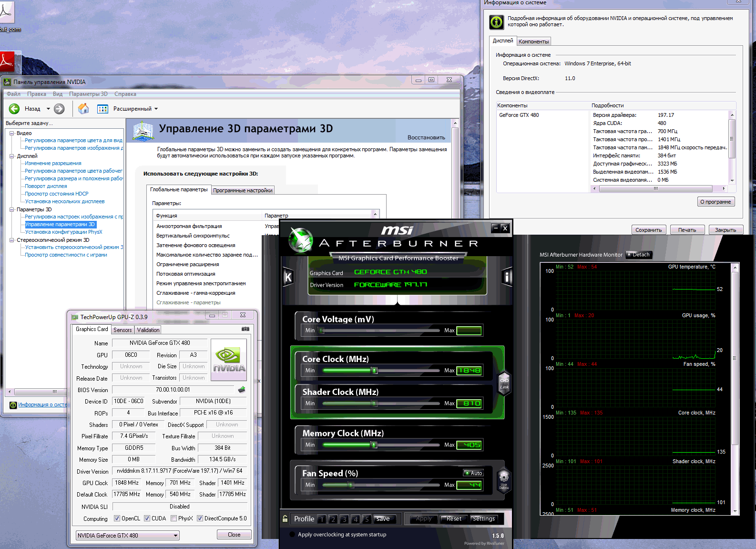Toggle Auto fan speed in Afterburner
Image resolution: width=756 pixels, height=549 pixels.
[x=473, y=473]
